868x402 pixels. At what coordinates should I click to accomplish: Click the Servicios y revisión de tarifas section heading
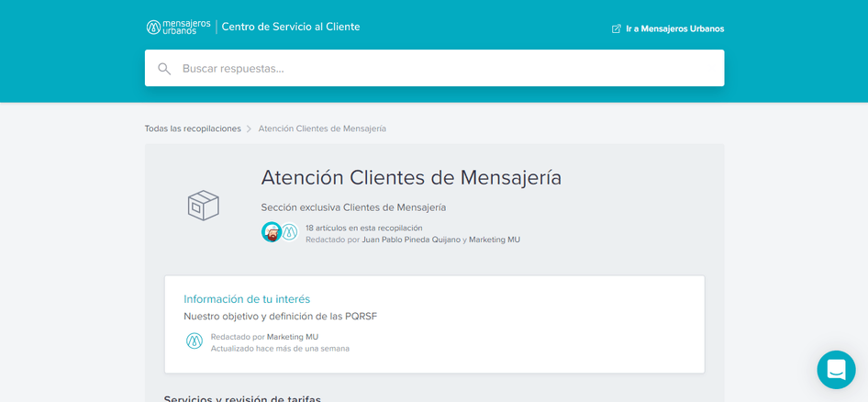coord(242,398)
